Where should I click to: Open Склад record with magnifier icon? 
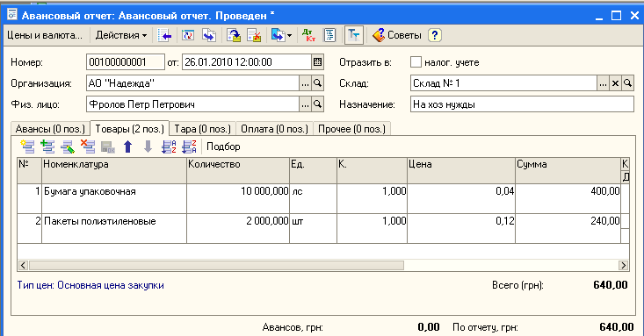pos(627,83)
